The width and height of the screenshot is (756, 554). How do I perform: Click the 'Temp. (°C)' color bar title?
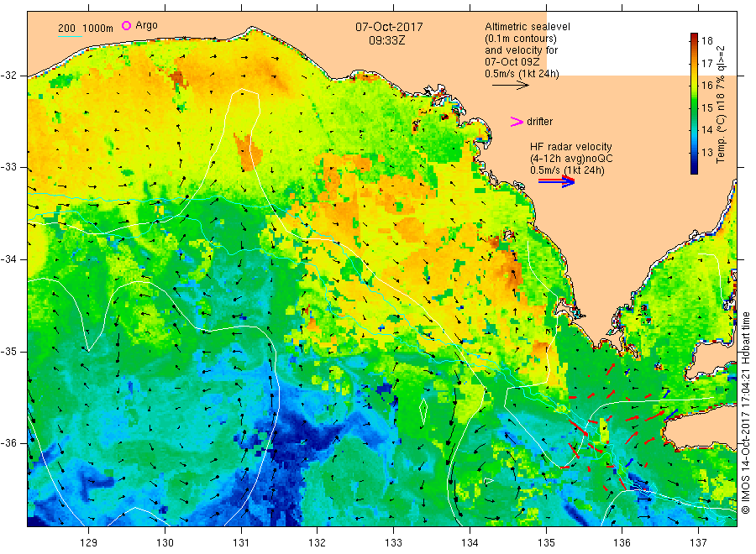click(x=721, y=139)
